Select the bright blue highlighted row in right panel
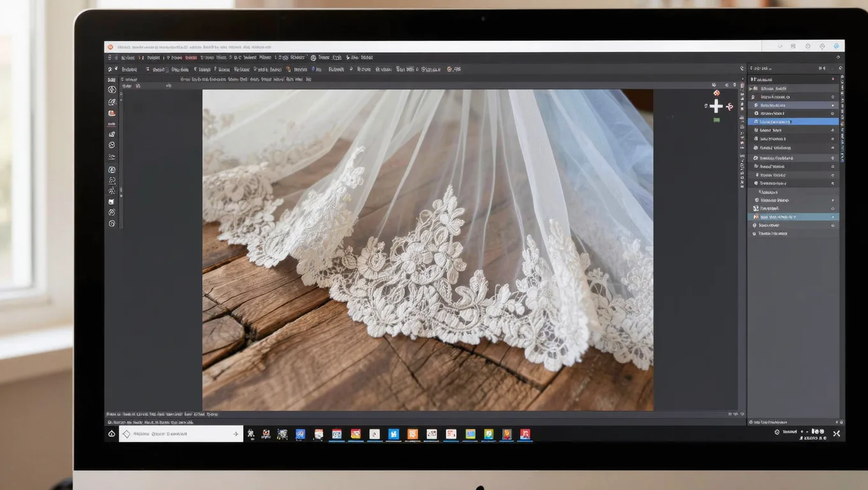This screenshot has width=868, height=490. tap(793, 121)
